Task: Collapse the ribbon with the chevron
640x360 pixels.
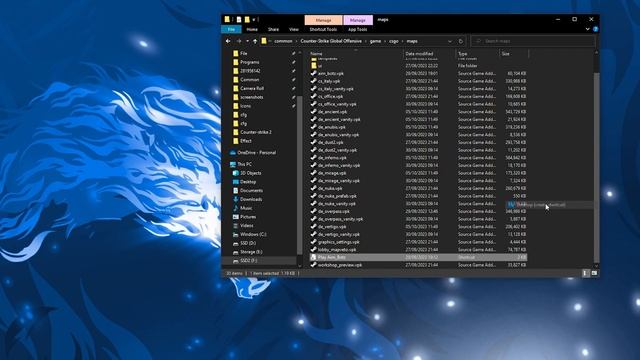Action: click(587, 29)
